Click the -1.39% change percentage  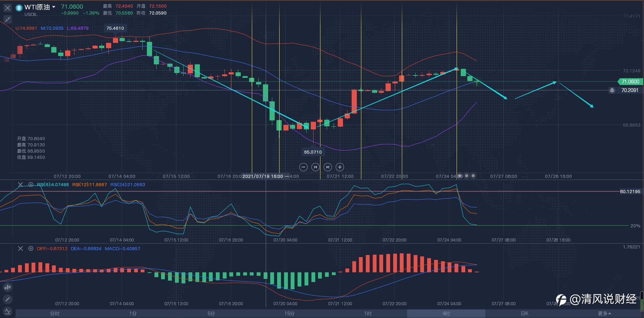coord(91,13)
